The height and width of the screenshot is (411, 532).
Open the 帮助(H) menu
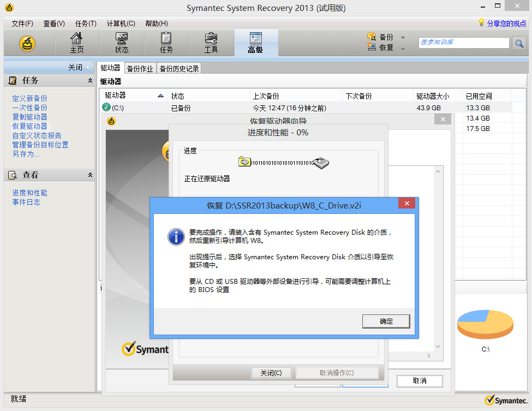[157, 23]
